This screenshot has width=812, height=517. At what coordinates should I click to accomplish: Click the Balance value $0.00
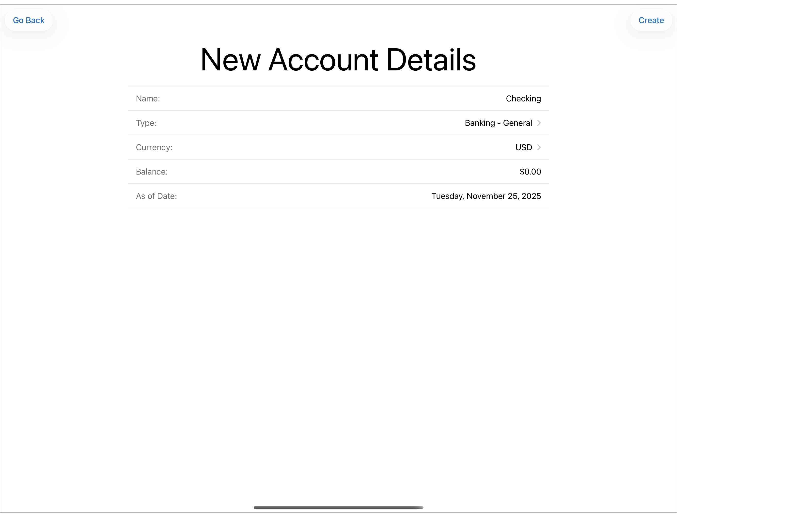530,171
